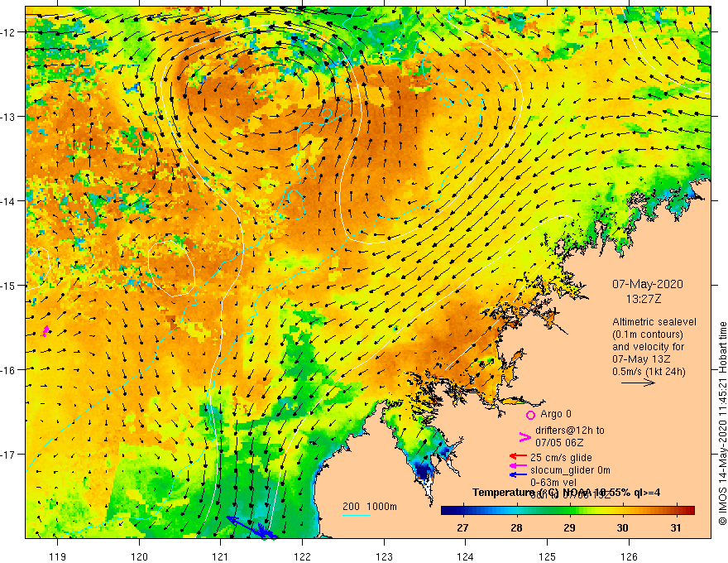728x563 pixels.
Task: Click the IMOS copyright timestamp text
Action: [x=722, y=424]
